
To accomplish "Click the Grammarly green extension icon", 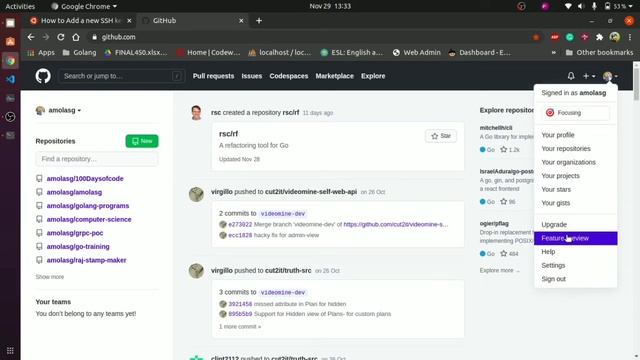I will coord(569,37).
